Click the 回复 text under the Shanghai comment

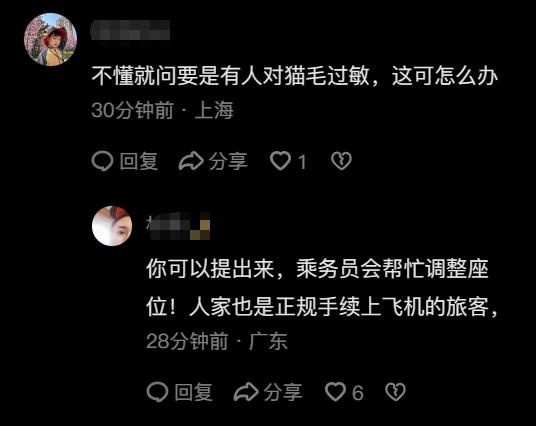point(139,161)
